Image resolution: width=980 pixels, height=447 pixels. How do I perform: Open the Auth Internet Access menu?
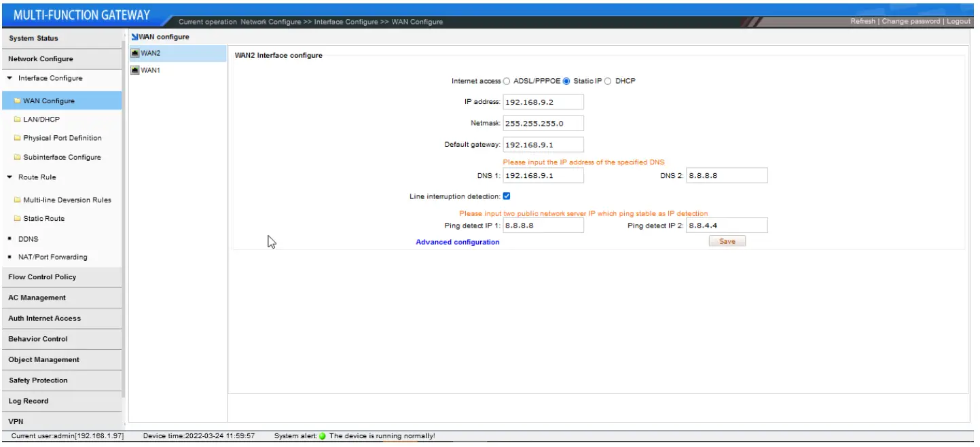(61, 318)
